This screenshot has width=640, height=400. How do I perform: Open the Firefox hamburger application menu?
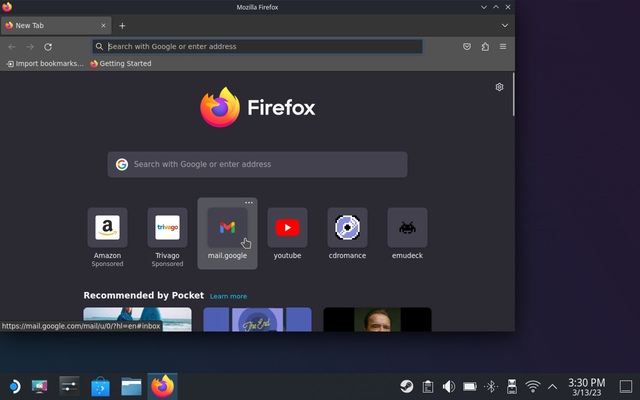pyautogui.click(x=503, y=47)
